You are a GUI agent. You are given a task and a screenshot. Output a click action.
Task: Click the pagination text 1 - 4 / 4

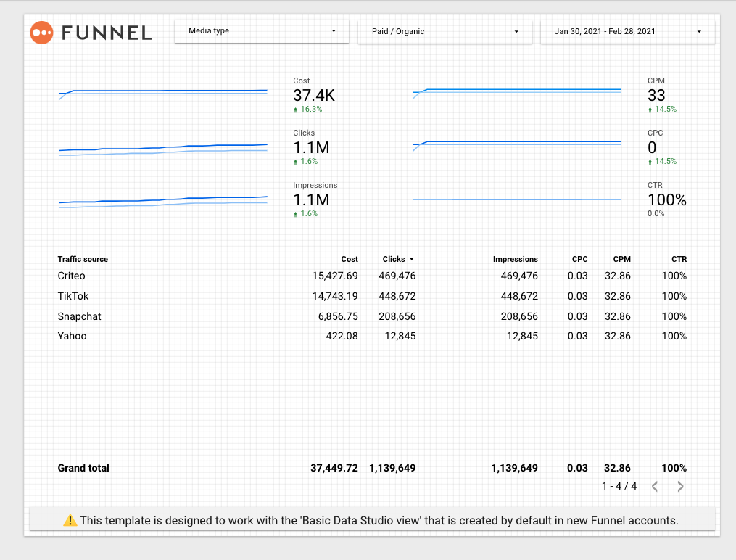coord(619,486)
